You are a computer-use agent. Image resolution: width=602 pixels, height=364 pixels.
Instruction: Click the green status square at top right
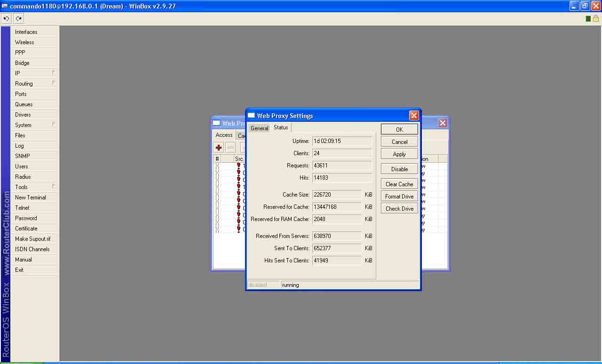(588, 19)
